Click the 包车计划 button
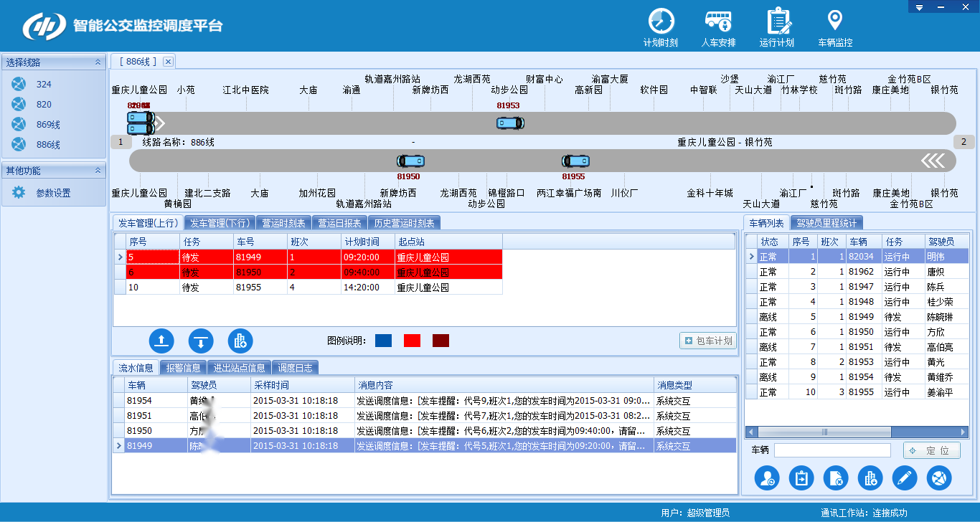Screen dimensions: 980x522 tap(708, 341)
